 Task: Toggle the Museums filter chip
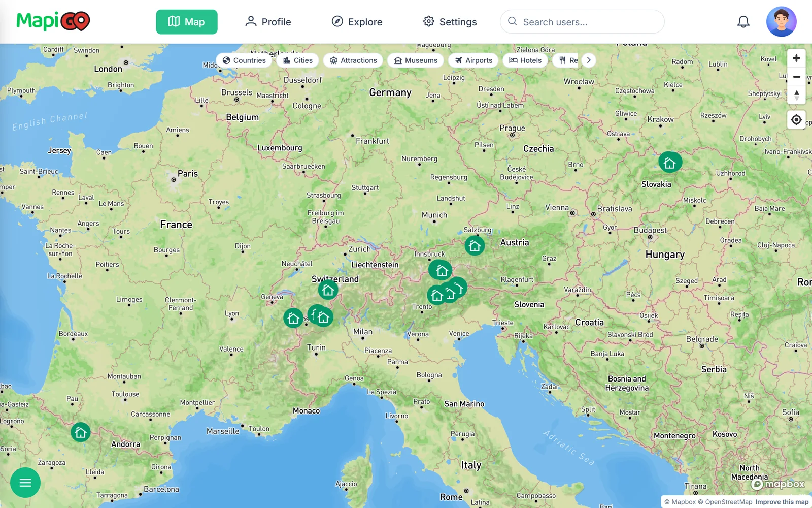click(x=416, y=60)
